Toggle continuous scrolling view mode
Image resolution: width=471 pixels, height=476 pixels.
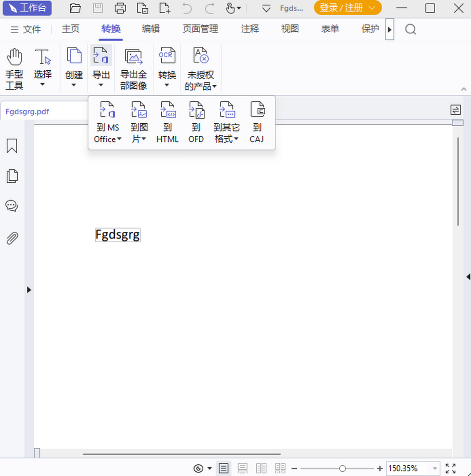pos(243,468)
